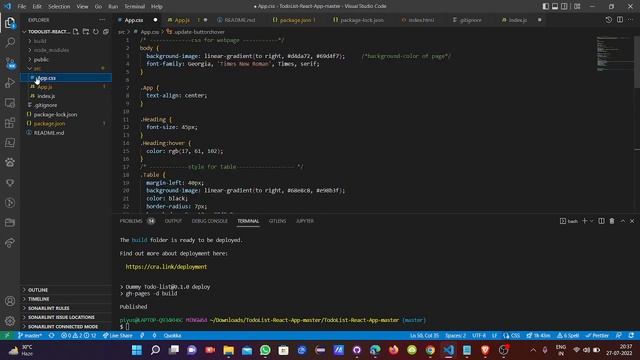Image resolution: width=640 pixels, height=360 pixels.
Task: Customize layout icon in title bar
Action: (x=577, y=6)
